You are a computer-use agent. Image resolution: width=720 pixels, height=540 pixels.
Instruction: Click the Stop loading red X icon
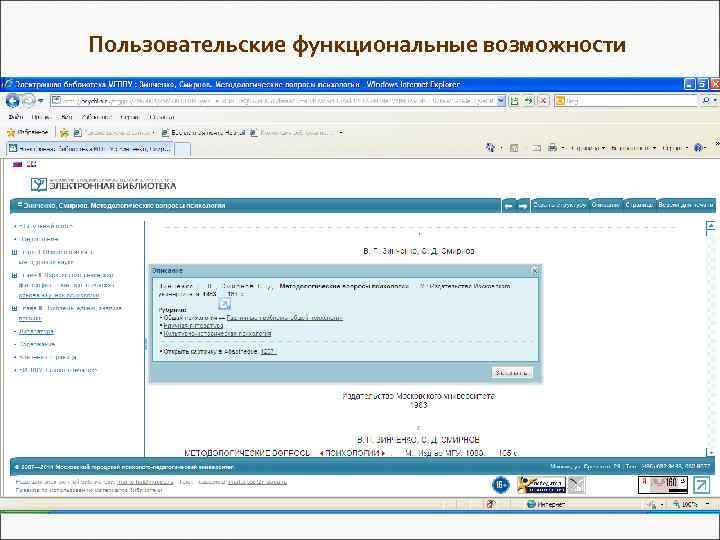543,101
